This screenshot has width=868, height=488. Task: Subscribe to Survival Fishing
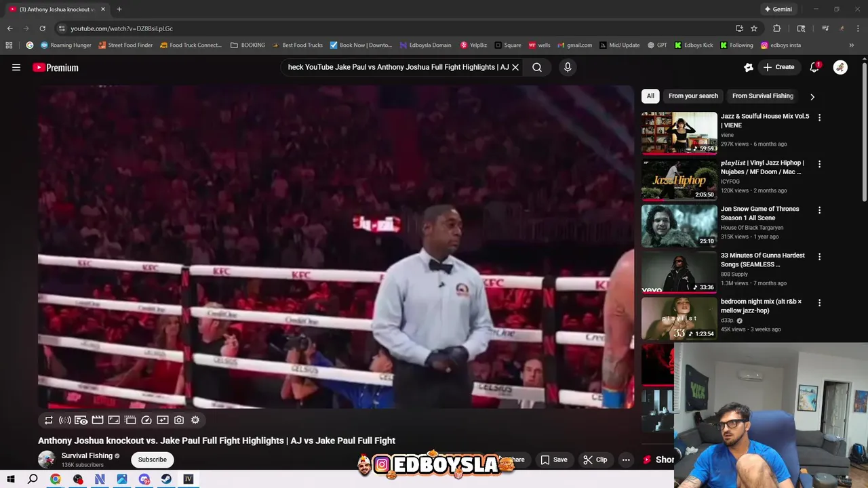(153, 460)
